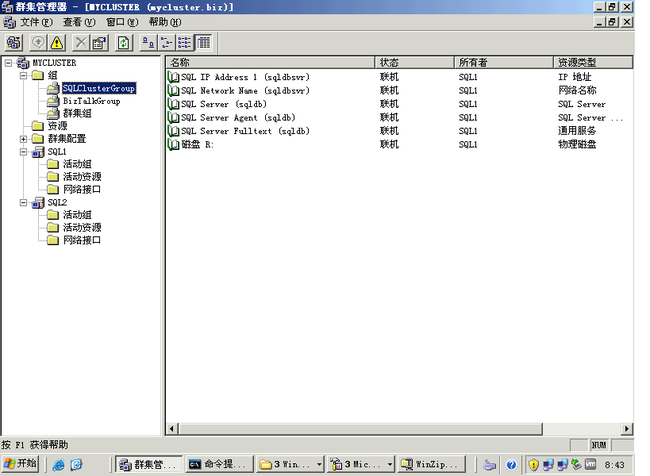Select SQL IP Address 1 (sqldbsvr) resource
The height and width of the screenshot is (476, 650).
(x=245, y=77)
